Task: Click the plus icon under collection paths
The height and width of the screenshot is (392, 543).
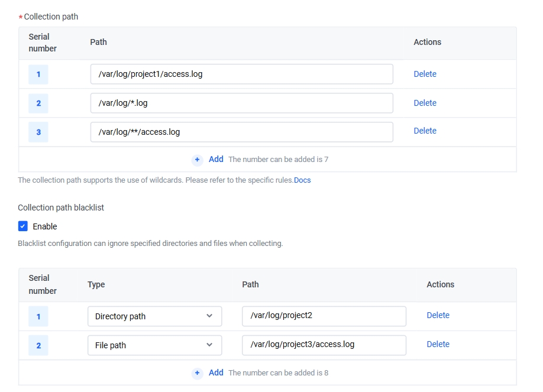Action: 197,160
